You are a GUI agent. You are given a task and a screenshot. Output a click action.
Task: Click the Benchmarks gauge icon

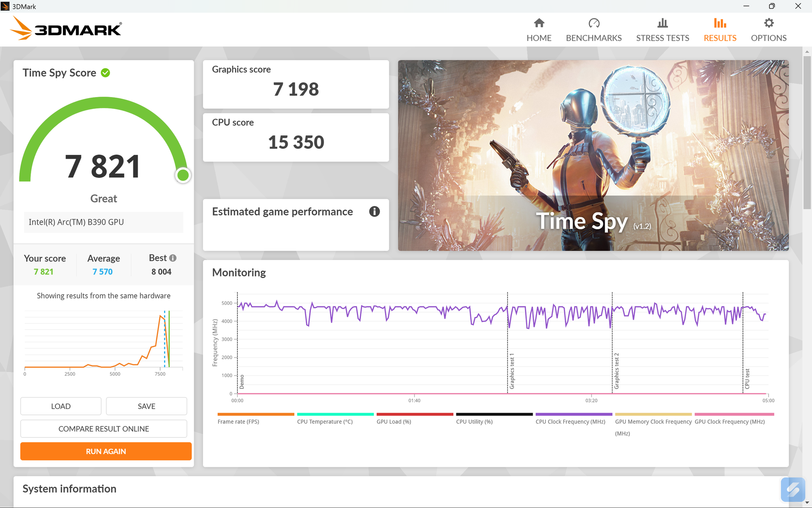pos(594,24)
